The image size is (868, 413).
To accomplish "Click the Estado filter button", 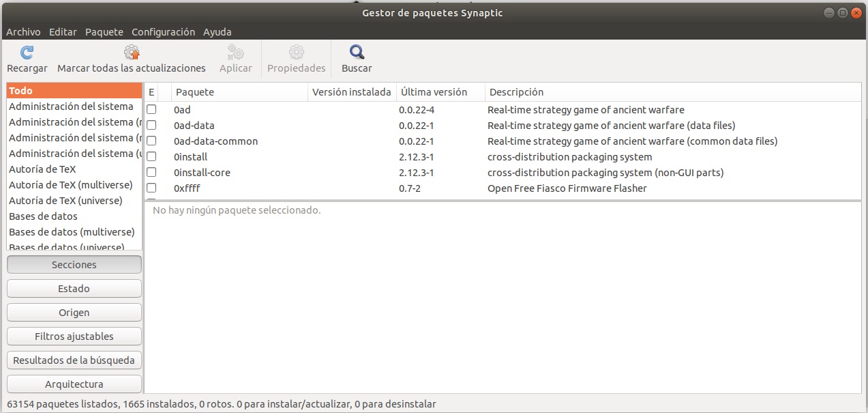I will pyautogui.click(x=74, y=289).
